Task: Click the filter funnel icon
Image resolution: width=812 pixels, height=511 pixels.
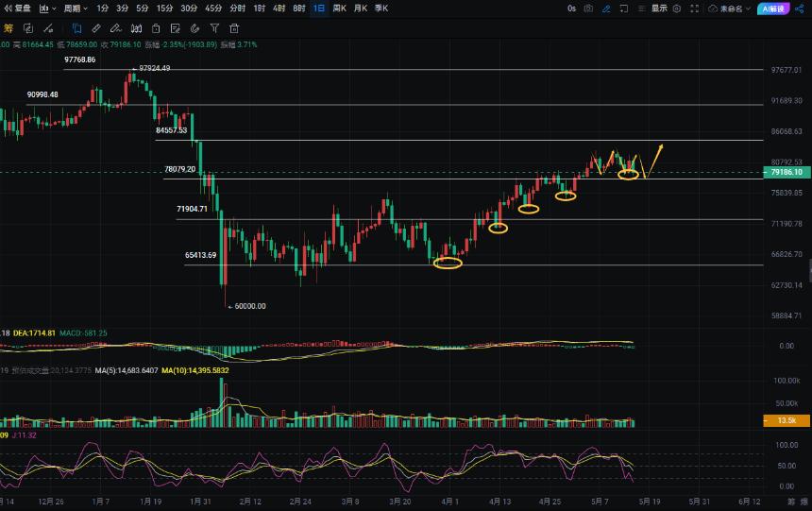Action: [214, 28]
